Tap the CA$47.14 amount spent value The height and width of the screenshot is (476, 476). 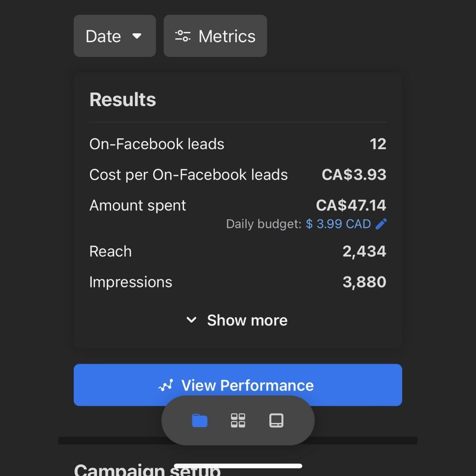pyautogui.click(x=351, y=205)
